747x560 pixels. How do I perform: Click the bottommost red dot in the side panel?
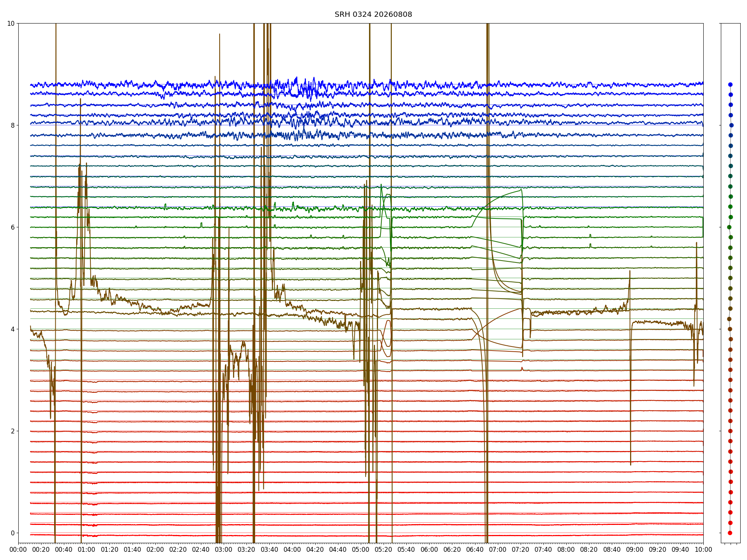pos(730,533)
